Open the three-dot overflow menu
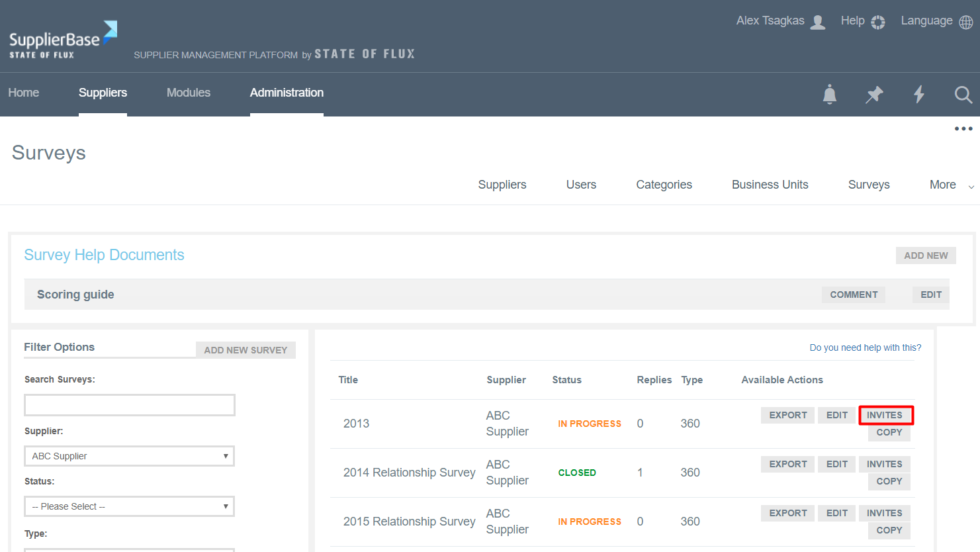Image resolution: width=980 pixels, height=552 pixels. 963,129
